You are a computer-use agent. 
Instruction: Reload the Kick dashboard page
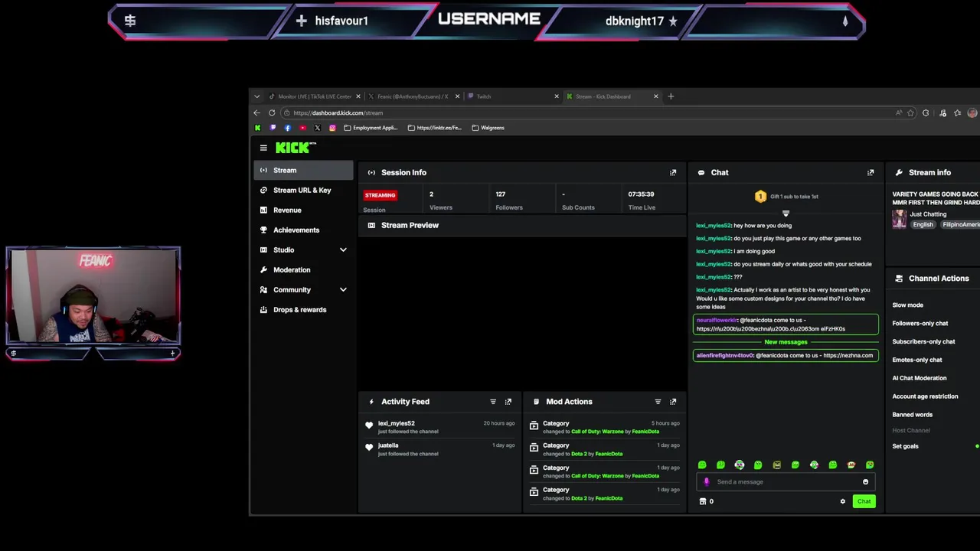[x=272, y=113]
